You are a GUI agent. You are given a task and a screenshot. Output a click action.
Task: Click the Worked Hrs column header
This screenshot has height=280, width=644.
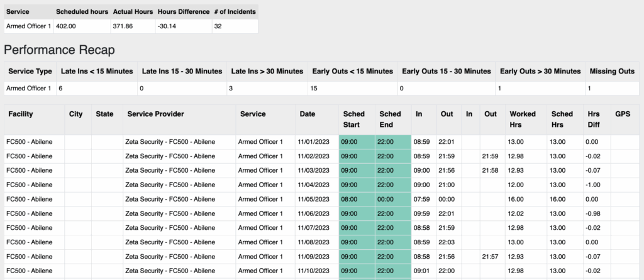click(523, 119)
